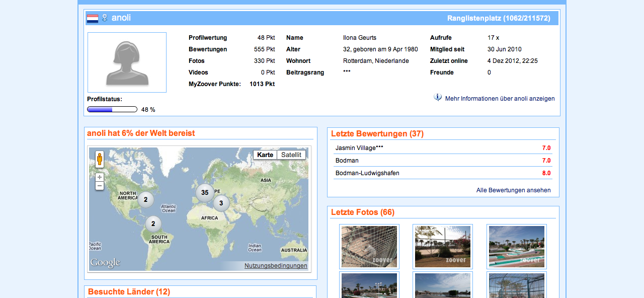
Task: Switch map to Satellit view
Action: click(291, 155)
